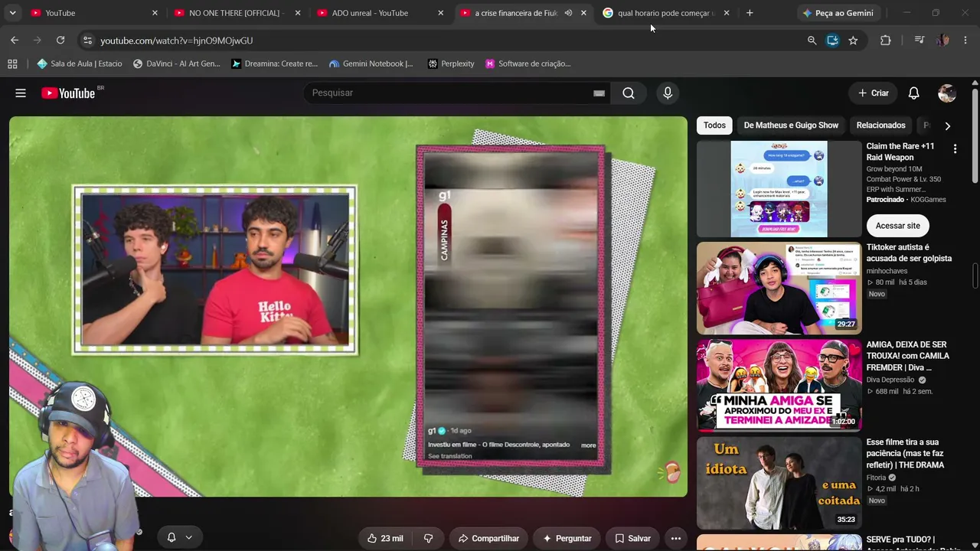Open the 'Software de criação...' bookmark
This screenshot has width=980, height=551.
pyautogui.click(x=528, y=64)
